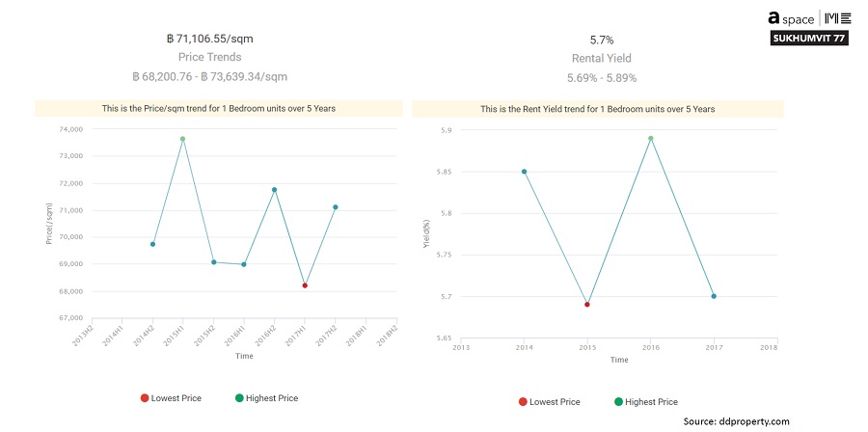Image resolution: width=868 pixels, height=432 pixels.
Task: Select the green 2015H1 peak price point
Action: click(182, 139)
